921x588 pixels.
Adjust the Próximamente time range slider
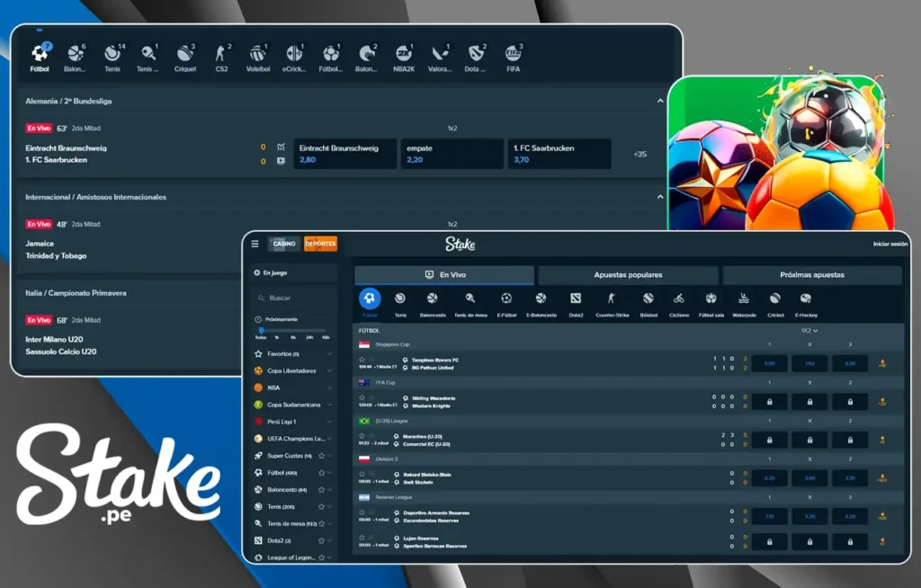click(x=262, y=330)
